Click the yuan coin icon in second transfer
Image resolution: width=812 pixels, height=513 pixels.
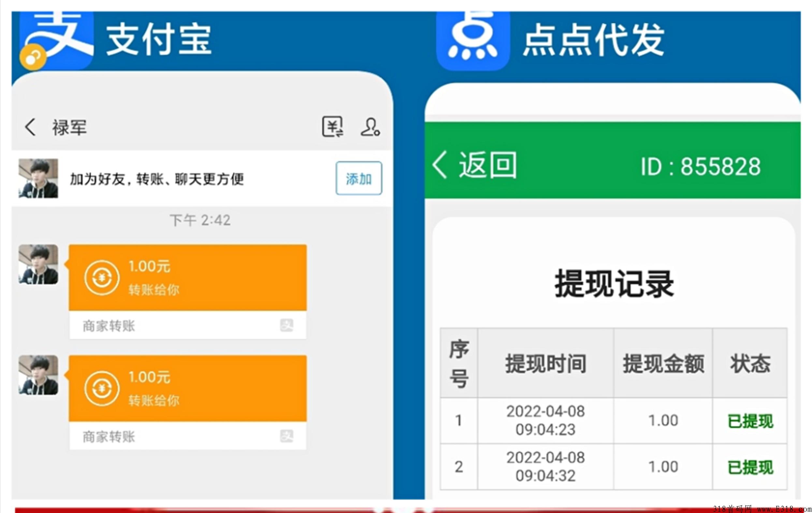coord(102,388)
